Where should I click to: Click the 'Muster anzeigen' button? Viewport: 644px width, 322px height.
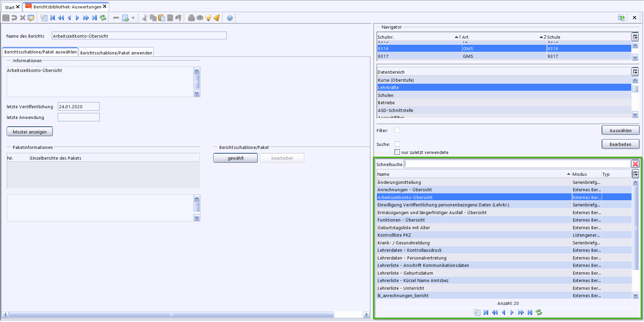(x=30, y=131)
